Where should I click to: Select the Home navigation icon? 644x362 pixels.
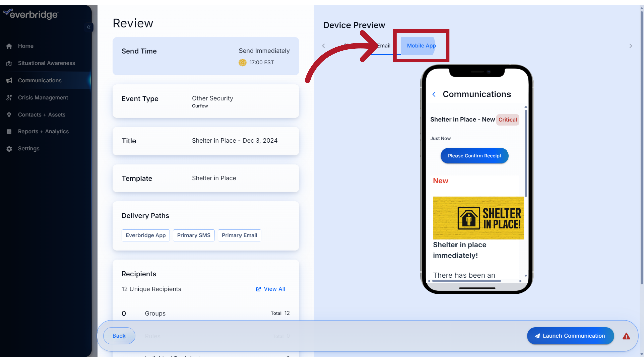[x=9, y=46]
